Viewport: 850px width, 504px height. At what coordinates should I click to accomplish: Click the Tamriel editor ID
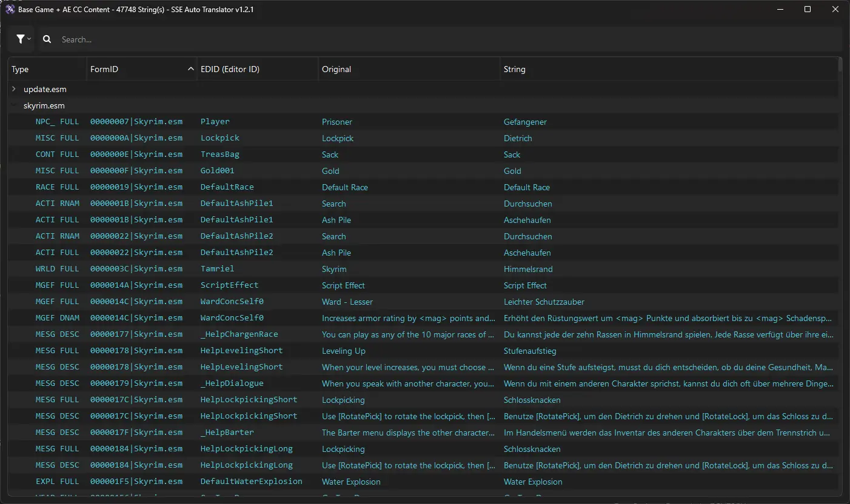[x=218, y=269]
